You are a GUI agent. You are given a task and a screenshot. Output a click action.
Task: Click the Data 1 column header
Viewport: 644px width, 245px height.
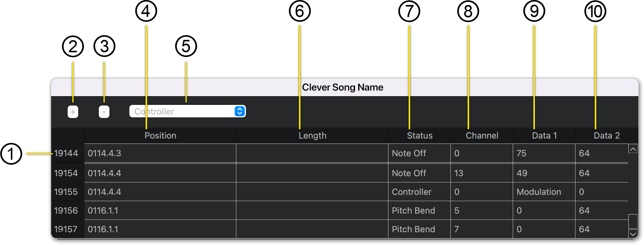(544, 136)
